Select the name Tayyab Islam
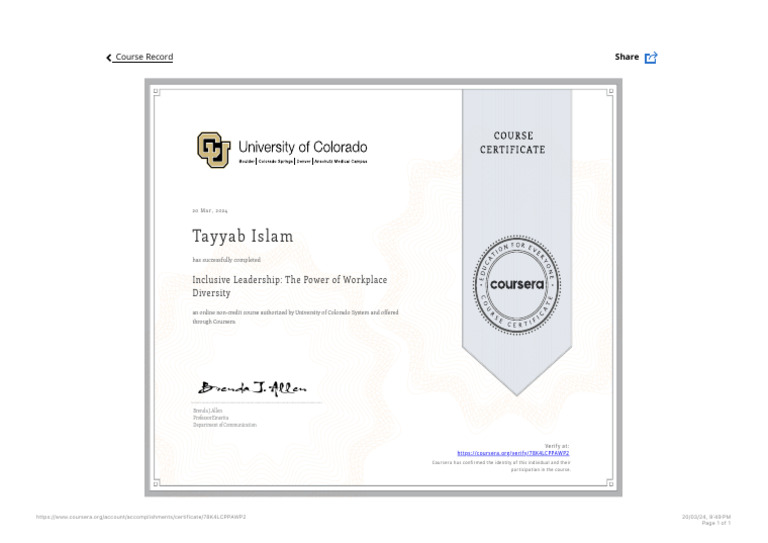The height and width of the screenshot is (543, 768). [242, 236]
